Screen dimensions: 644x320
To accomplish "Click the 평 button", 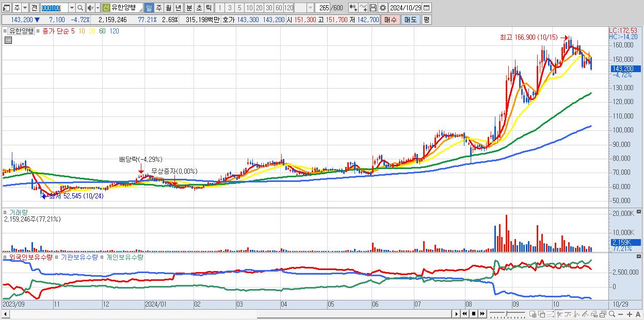I will pos(426,20).
